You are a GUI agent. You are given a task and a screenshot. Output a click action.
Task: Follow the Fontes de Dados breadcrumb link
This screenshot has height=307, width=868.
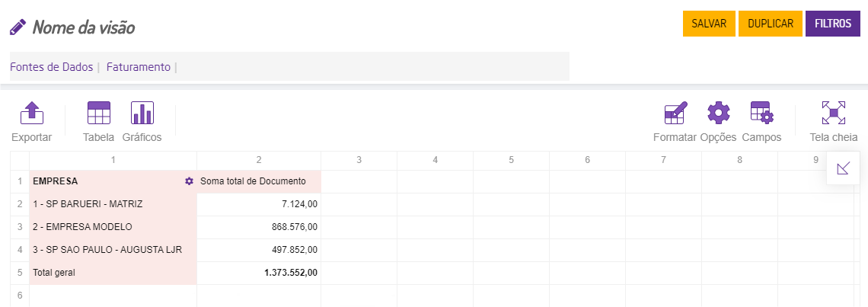52,67
